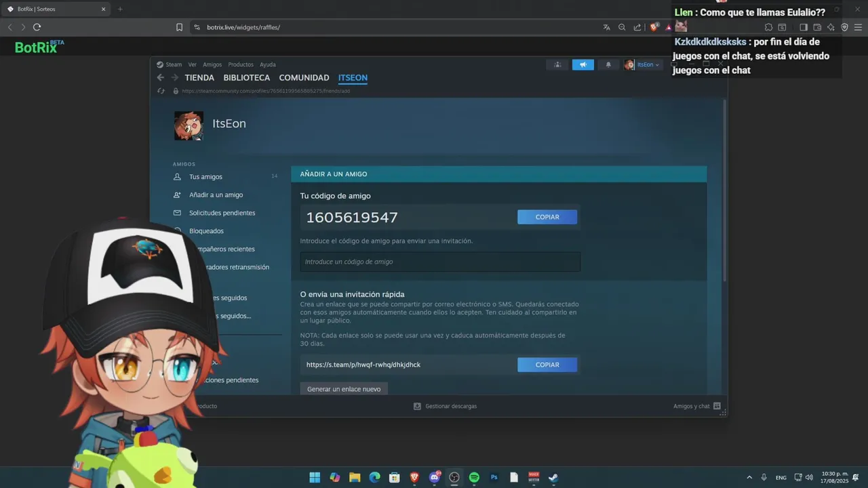Click the Steam window vertical scrollbar

tap(724, 190)
